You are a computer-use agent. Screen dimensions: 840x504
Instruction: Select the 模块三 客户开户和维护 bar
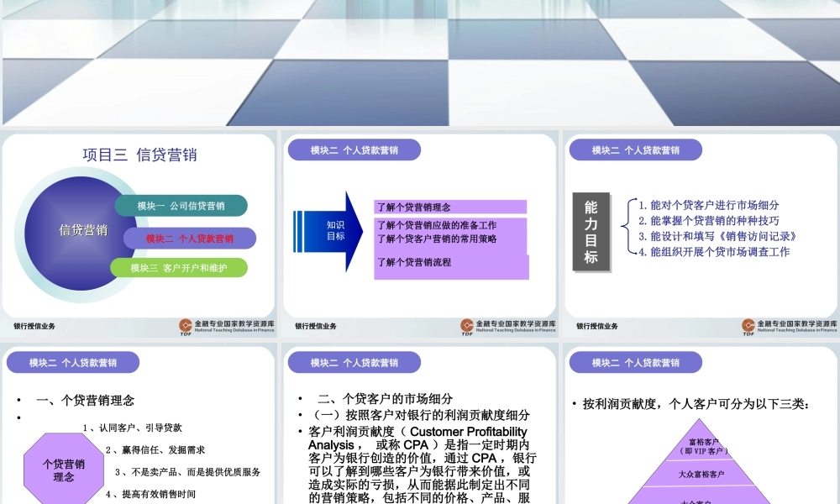click(179, 268)
